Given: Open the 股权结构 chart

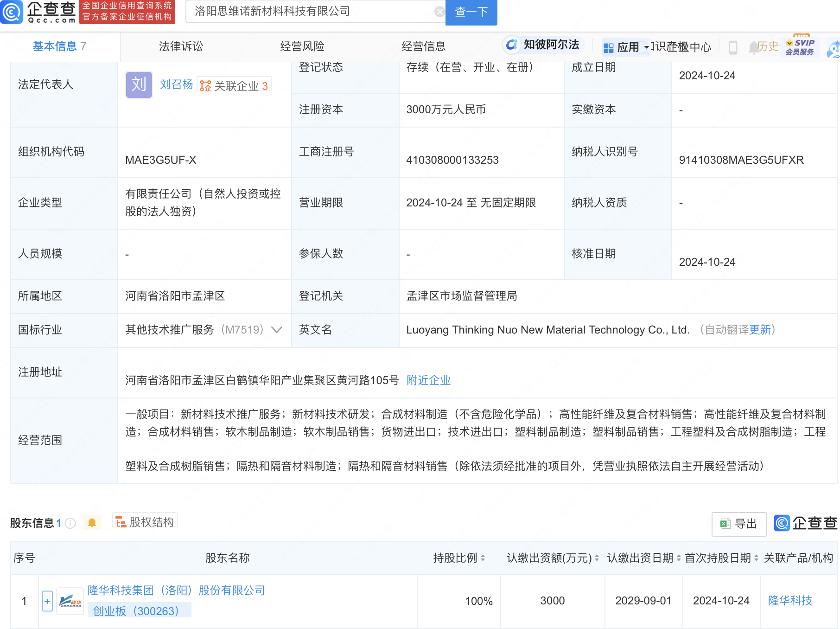Looking at the screenshot, I should [145, 522].
